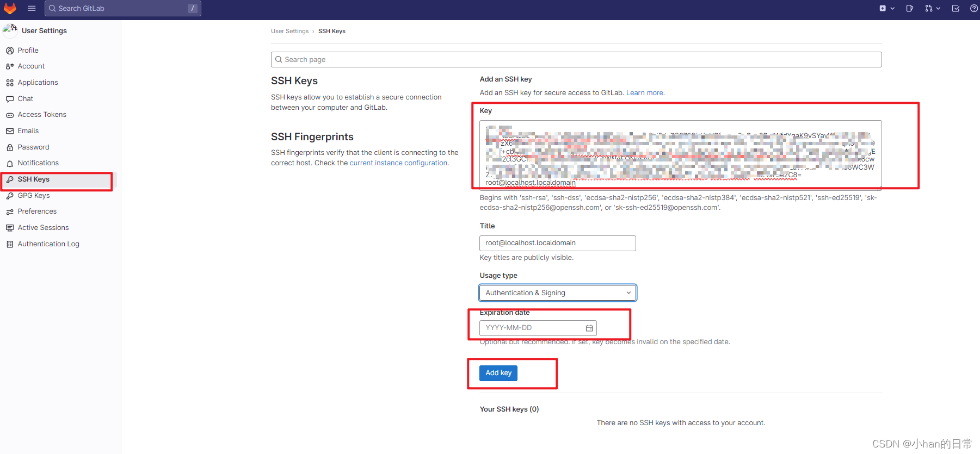Select SSH Keys in the sidebar
The height and width of the screenshot is (454, 980).
59,179
